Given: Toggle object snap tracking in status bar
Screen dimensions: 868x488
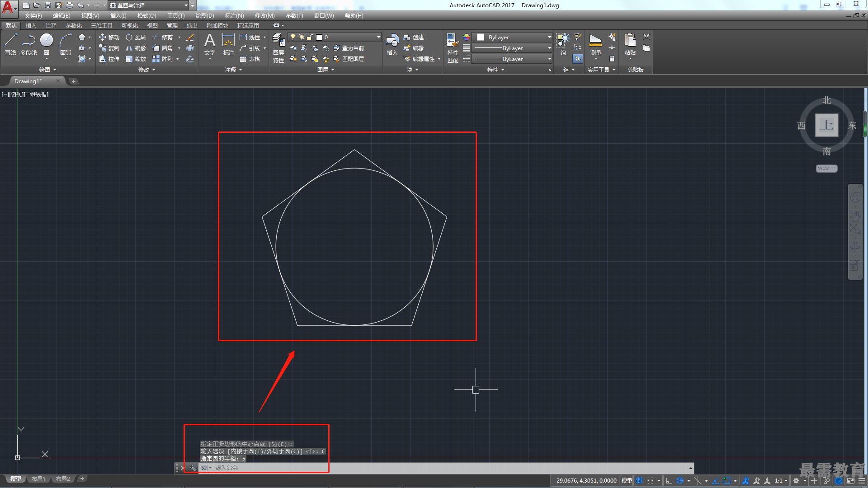Looking at the screenshot, I should point(716,481).
